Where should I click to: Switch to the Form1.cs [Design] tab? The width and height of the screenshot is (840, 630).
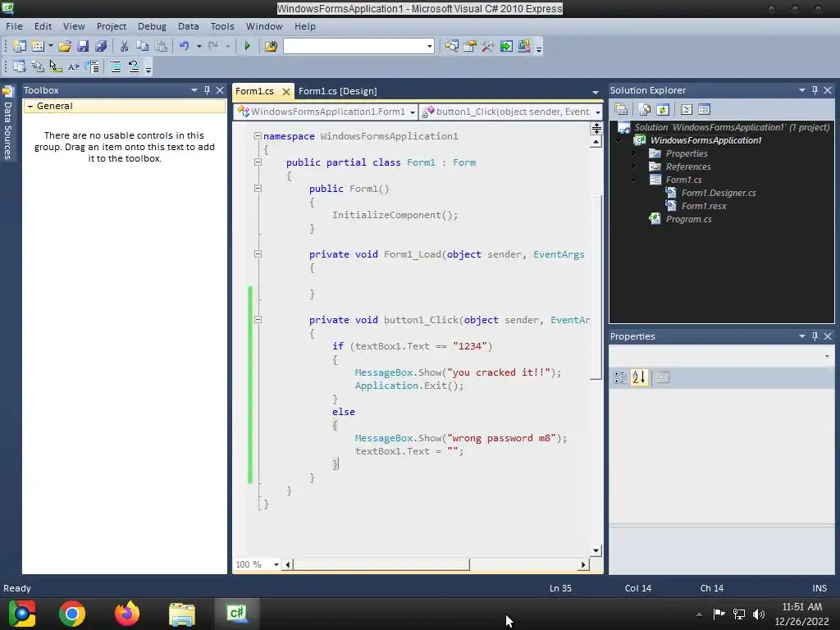(337, 91)
